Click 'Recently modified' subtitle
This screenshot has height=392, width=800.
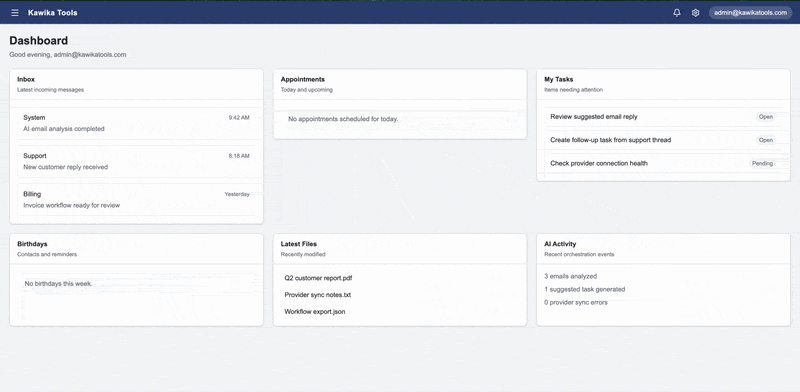click(x=303, y=254)
